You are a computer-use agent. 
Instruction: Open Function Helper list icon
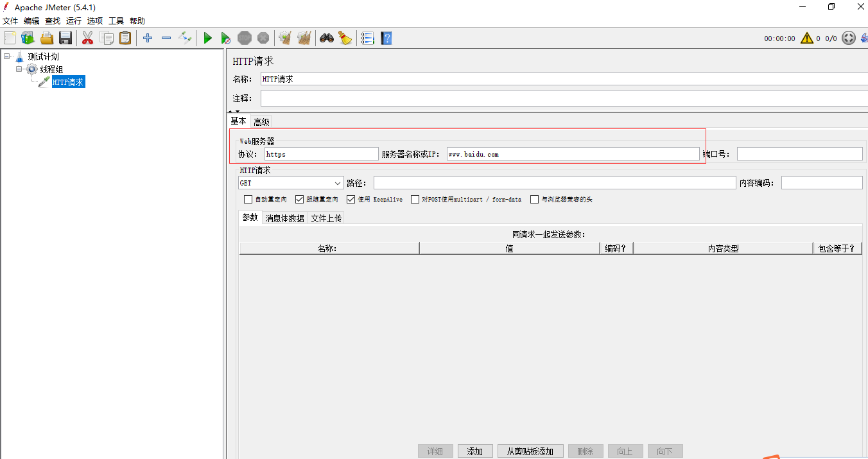coord(367,38)
